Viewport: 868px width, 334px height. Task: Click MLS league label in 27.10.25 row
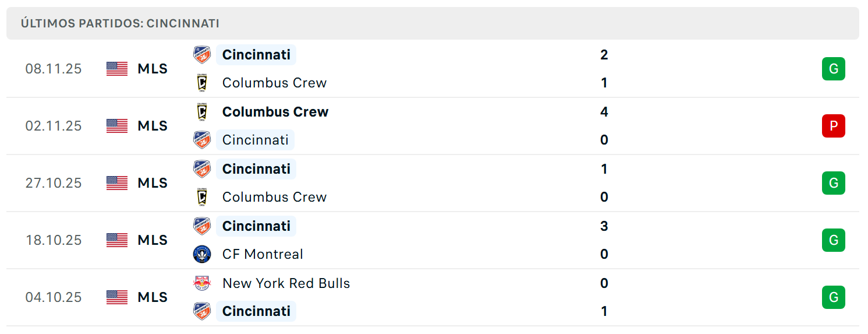[153, 183]
